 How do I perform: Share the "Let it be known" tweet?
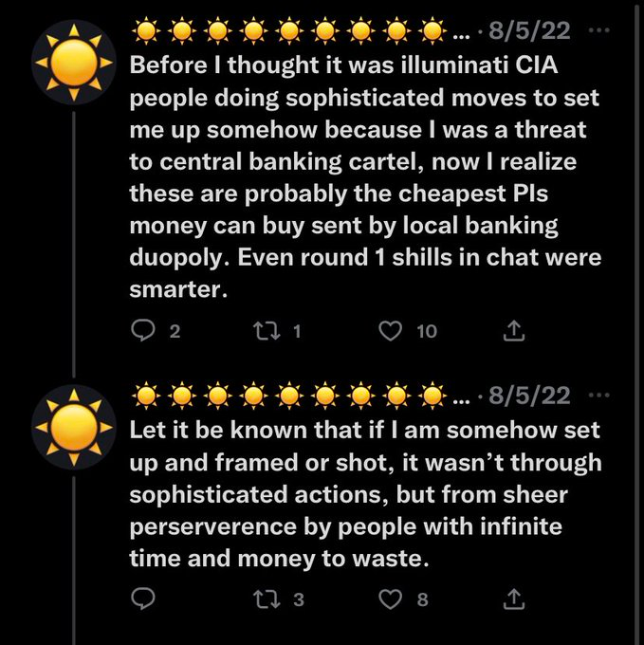512,599
